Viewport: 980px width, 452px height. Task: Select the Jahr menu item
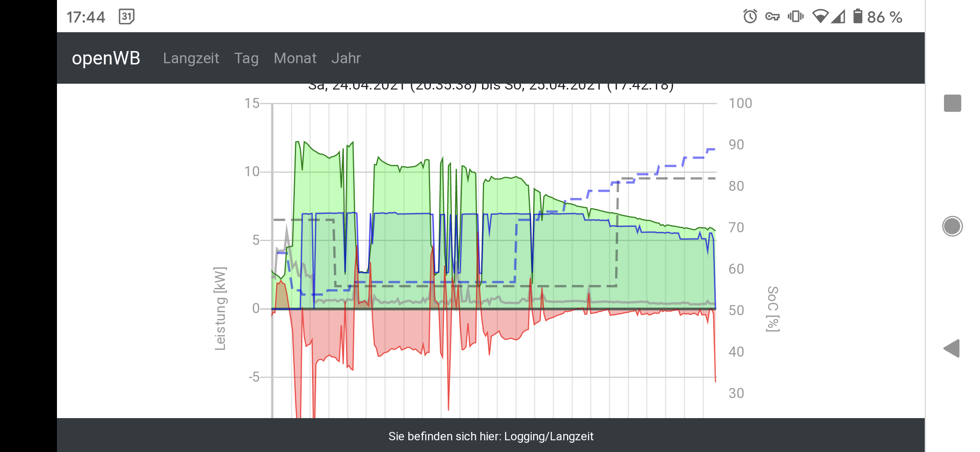click(346, 58)
